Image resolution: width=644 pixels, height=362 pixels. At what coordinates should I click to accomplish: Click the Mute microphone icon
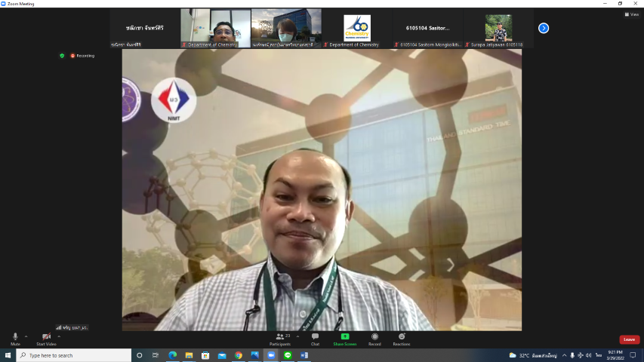point(15,336)
